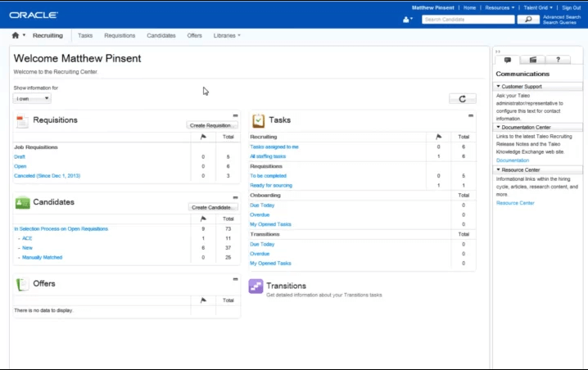Click the Search Candidate input field

(468, 19)
